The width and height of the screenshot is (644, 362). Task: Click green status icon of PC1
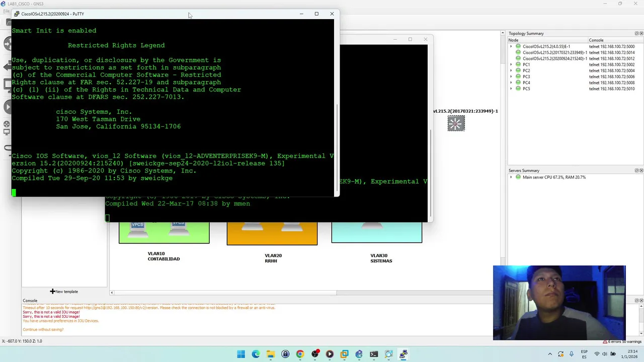(x=518, y=64)
